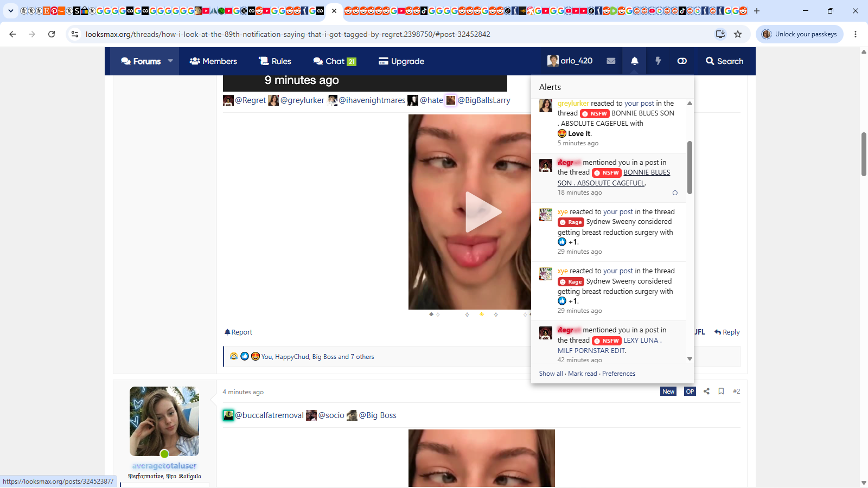Open the reactions list 'You, HappyChud, Big Boss'

[x=317, y=357]
